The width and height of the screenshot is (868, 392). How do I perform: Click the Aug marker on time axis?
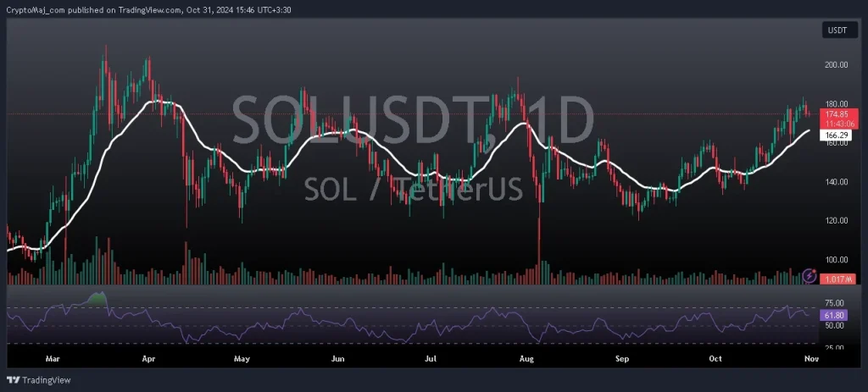tap(526, 359)
